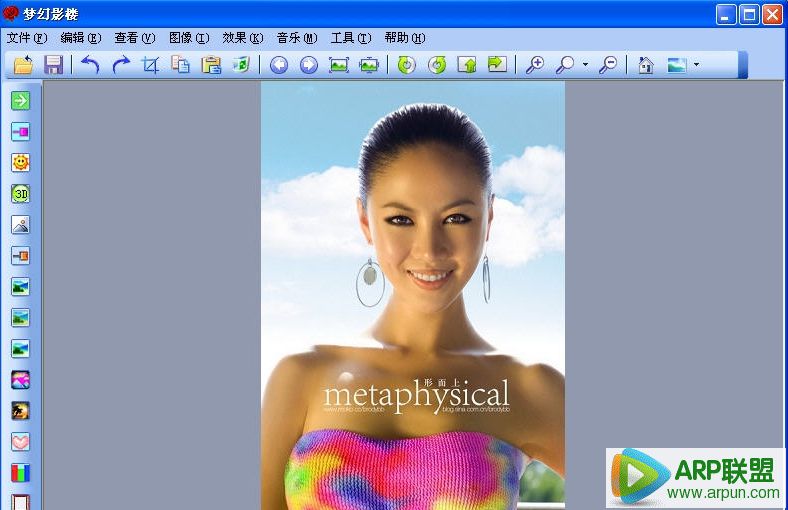The height and width of the screenshot is (510, 788).
Task: Click the redo arrow icon
Action: coord(120,65)
